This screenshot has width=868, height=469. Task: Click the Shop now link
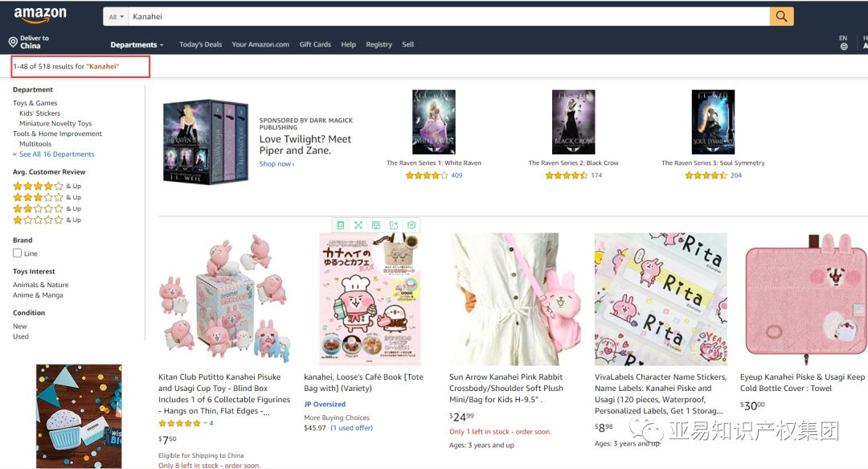(276, 164)
